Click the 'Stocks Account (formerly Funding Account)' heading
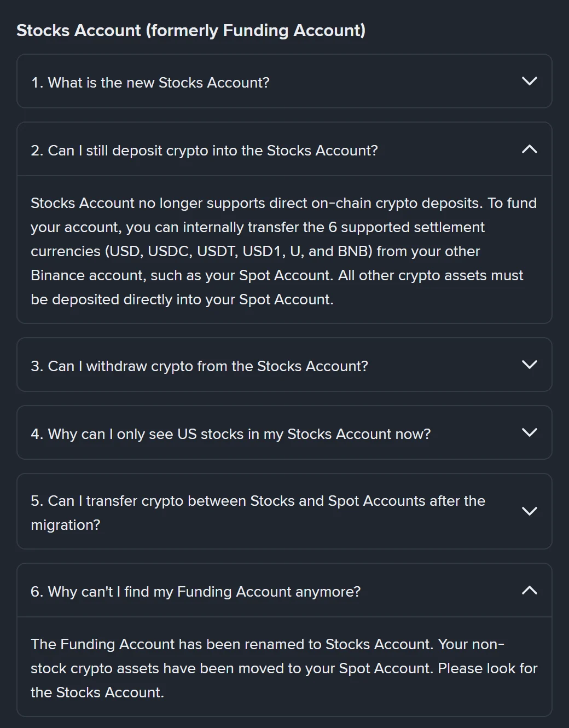 191,30
